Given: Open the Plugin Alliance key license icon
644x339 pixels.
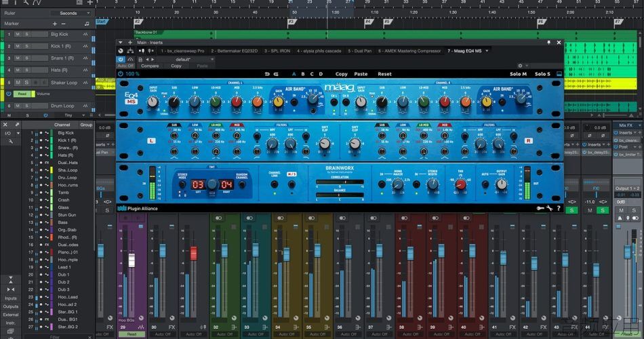Looking at the screenshot, I should click(x=540, y=208).
